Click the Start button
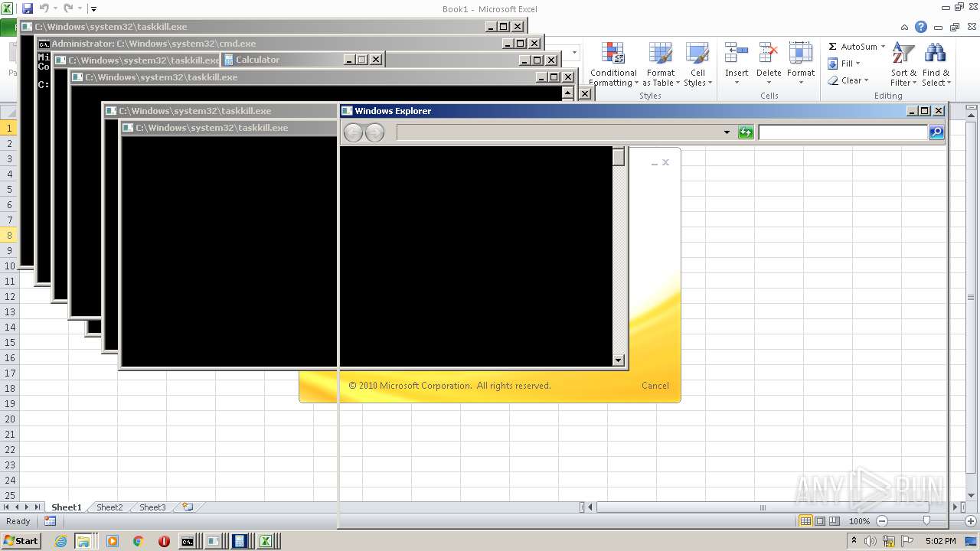 [x=21, y=541]
